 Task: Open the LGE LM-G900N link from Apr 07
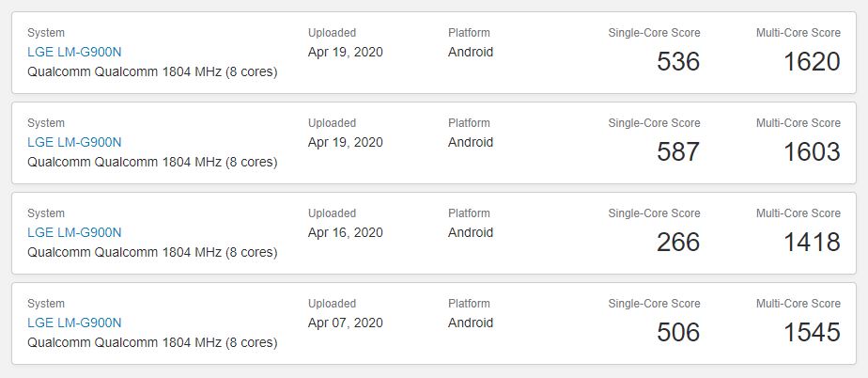(x=74, y=323)
